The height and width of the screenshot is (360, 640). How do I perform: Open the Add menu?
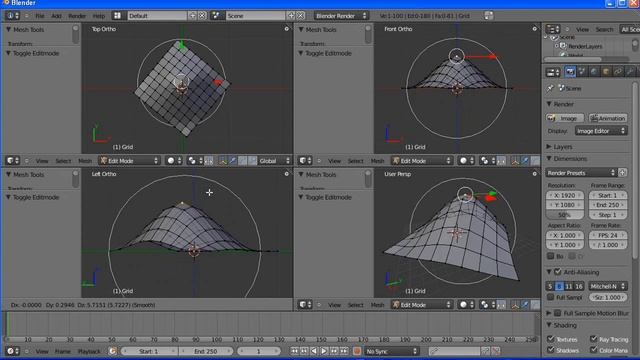pos(56,16)
